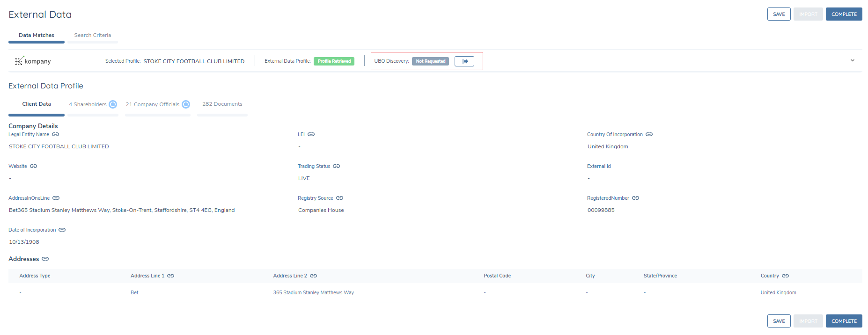Click link icon beside LEI field
Screen dimensions: 868x335
pos(311,134)
